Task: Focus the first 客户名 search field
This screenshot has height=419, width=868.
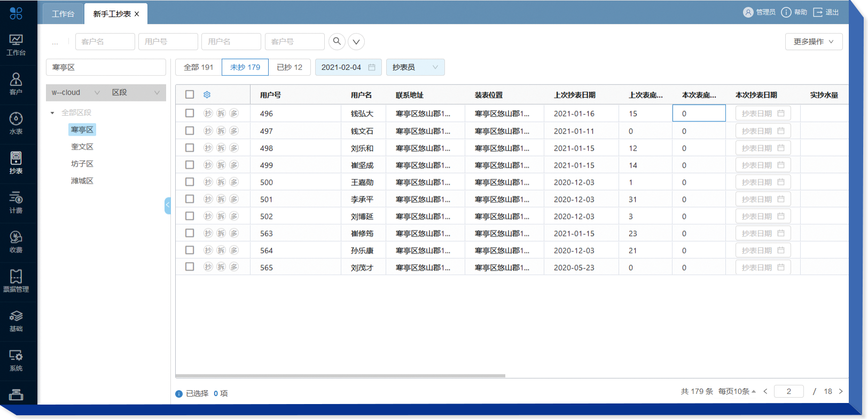Action: (105, 42)
